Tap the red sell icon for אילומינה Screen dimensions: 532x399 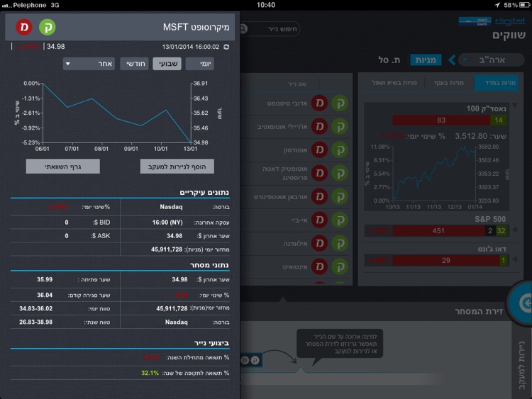[319, 243]
